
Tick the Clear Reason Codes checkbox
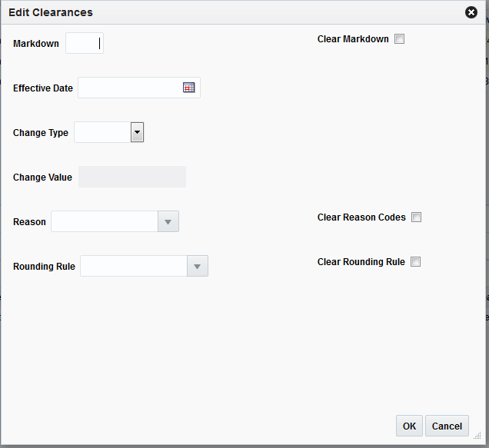pos(416,217)
